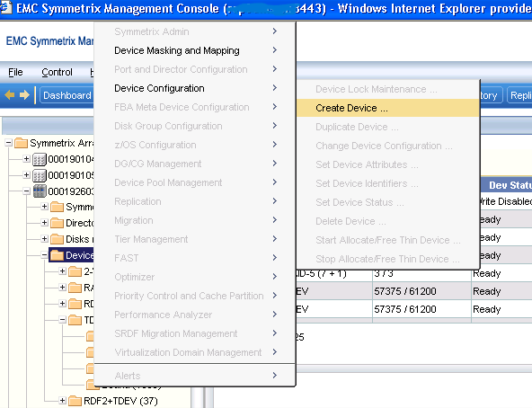Click FBA Meta Device Configuration entry

pos(195,107)
